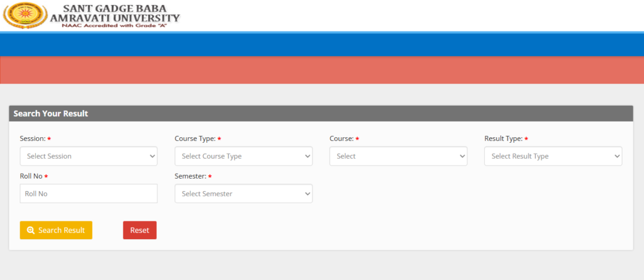Screen dimensions: 644x280
Task: Open the Semester dropdown
Action: pyautogui.click(x=243, y=194)
